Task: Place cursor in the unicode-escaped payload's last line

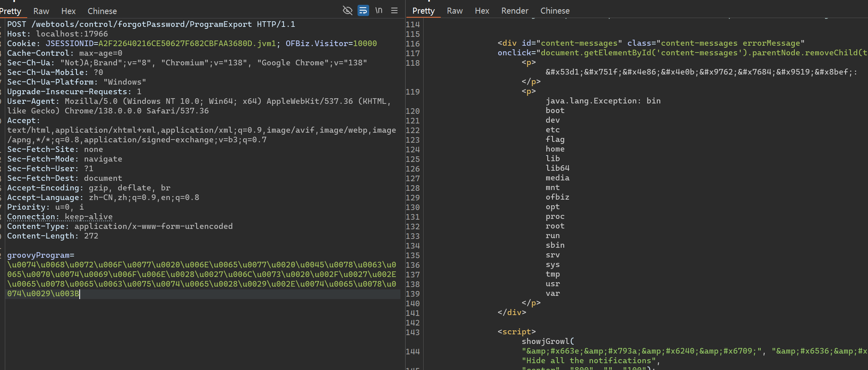Action: coord(43,294)
